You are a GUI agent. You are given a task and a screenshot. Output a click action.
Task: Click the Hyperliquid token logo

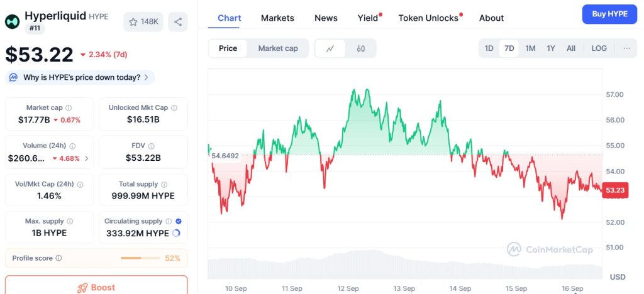12,21
